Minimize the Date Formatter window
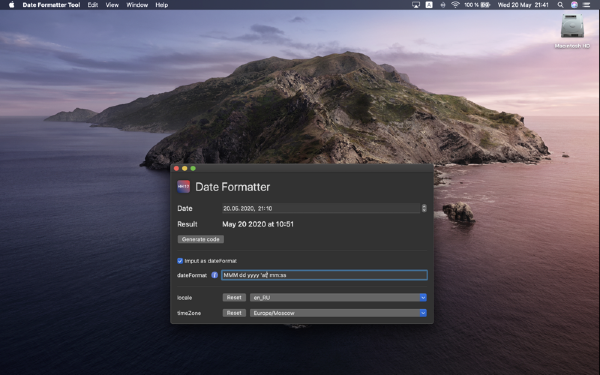600x375 pixels. pos(185,168)
